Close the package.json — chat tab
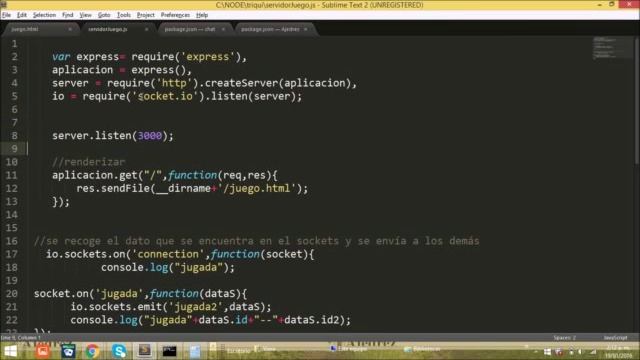This screenshot has width=640, height=360. 223,29
